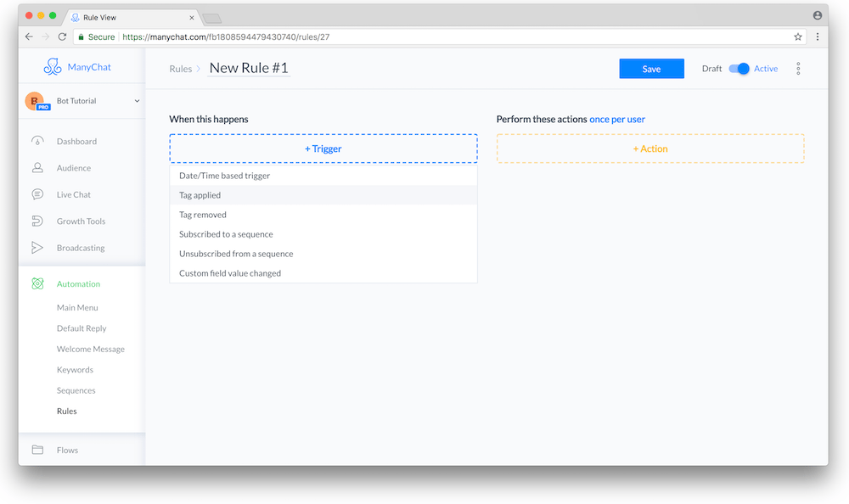This screenshot has height=504, width=849.
Task: Open a new browser tab
Action: pyautogui.click(x=211, y=19)
